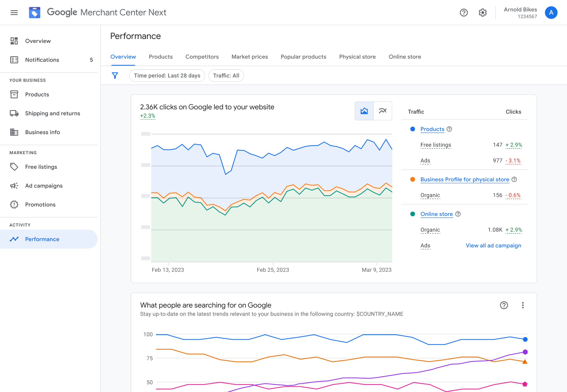
Task: Click help icon in search trends card
Action: (x=504, y=305)
